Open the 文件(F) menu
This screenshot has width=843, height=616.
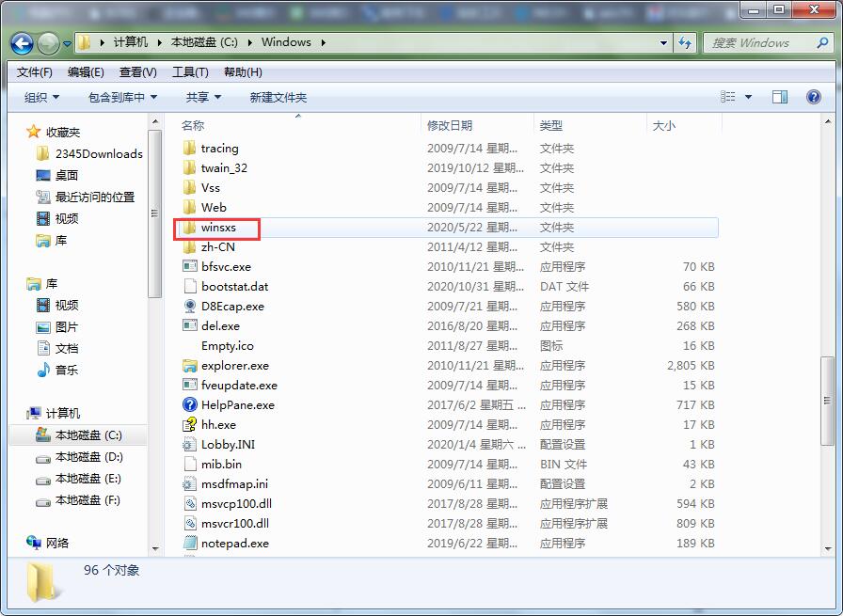coord(35,72)
